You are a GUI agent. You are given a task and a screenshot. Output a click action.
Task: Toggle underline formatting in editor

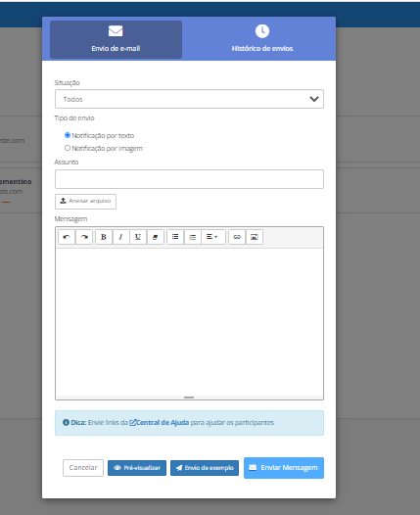138,237
